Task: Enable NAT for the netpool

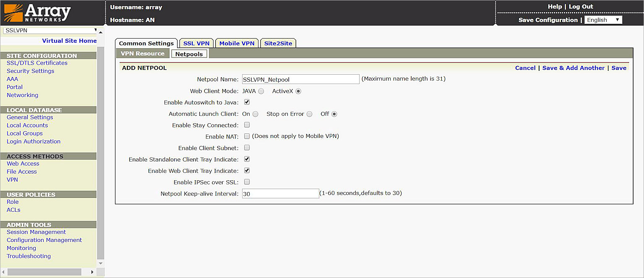Action: pos(247,136)
